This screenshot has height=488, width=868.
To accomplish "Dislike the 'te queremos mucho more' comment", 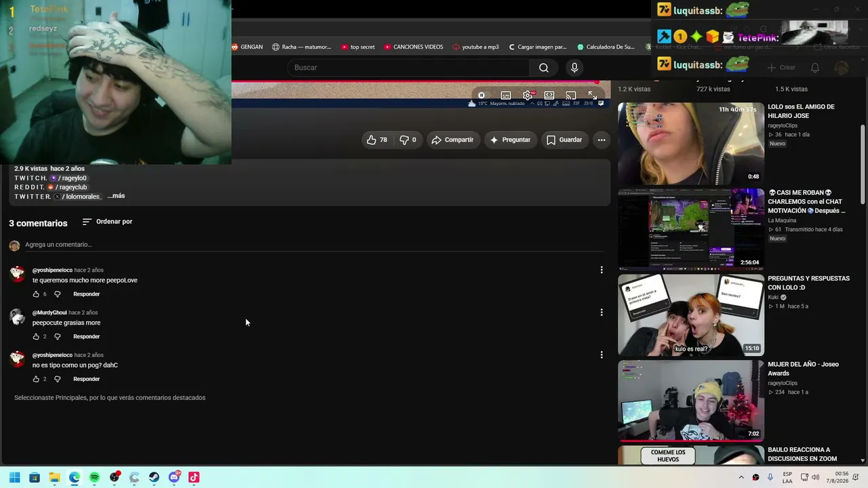I will pyautogui.click(x=57, y=294).
